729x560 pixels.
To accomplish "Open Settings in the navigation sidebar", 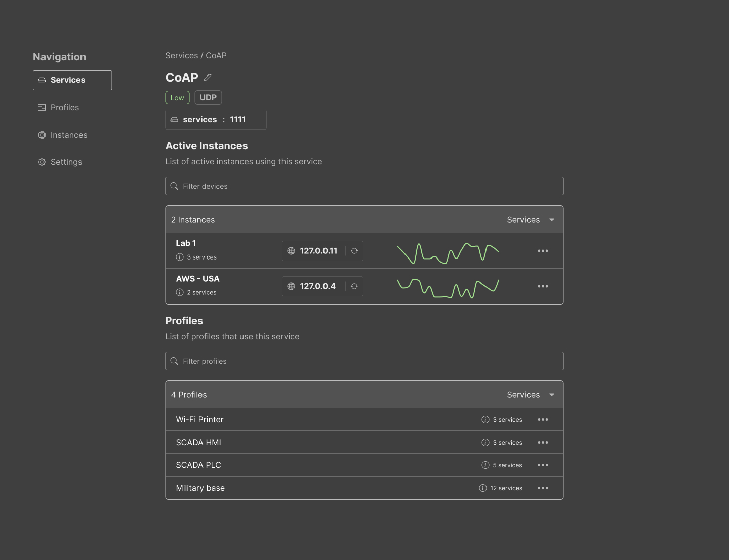I will coord(66,162).
